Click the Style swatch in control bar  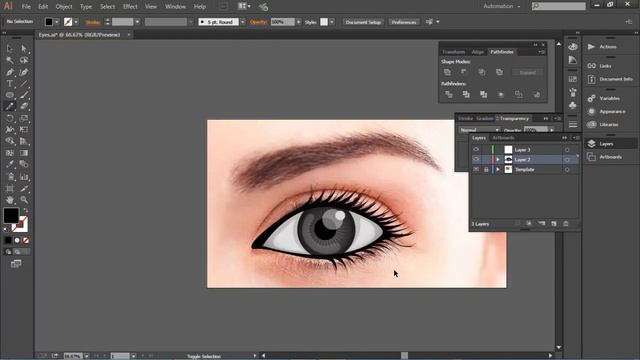pyautogui.click(x=324, y=22)
